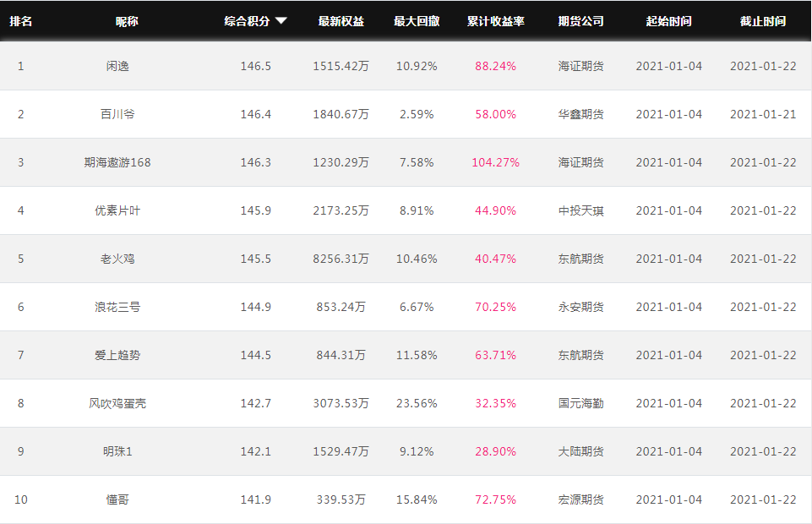Select cumulative return 58.00%

click(x=496, y=114)
